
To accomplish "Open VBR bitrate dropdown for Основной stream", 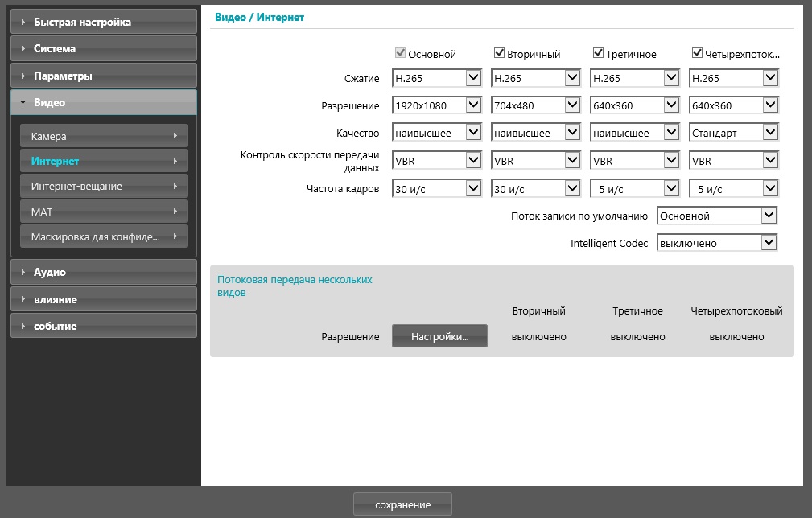I will [437, 161].
